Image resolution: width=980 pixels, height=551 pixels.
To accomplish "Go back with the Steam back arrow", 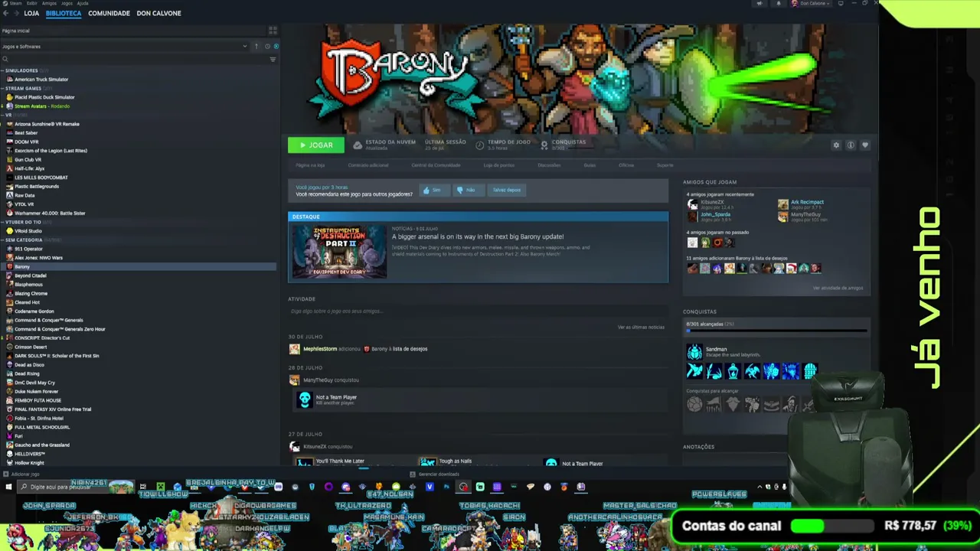I will tap(5, 13).
